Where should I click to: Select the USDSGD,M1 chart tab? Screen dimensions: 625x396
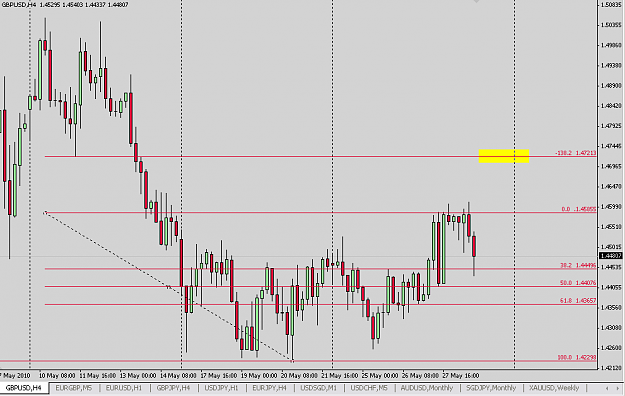tap(318, 388)
